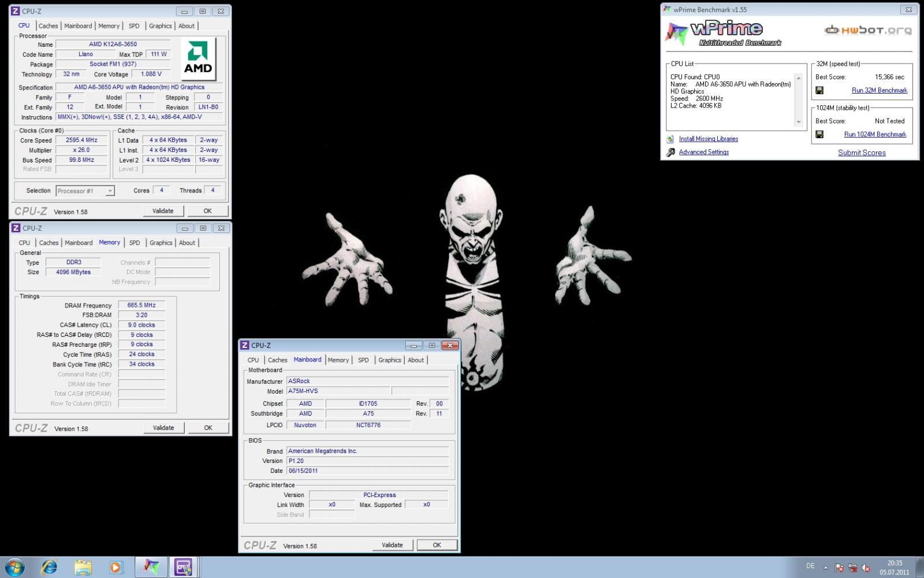Image resolution: width=924 pixels, height=578 pixels.
Task: Close the wPrime Benchmark window
Action: click(908, 9)
